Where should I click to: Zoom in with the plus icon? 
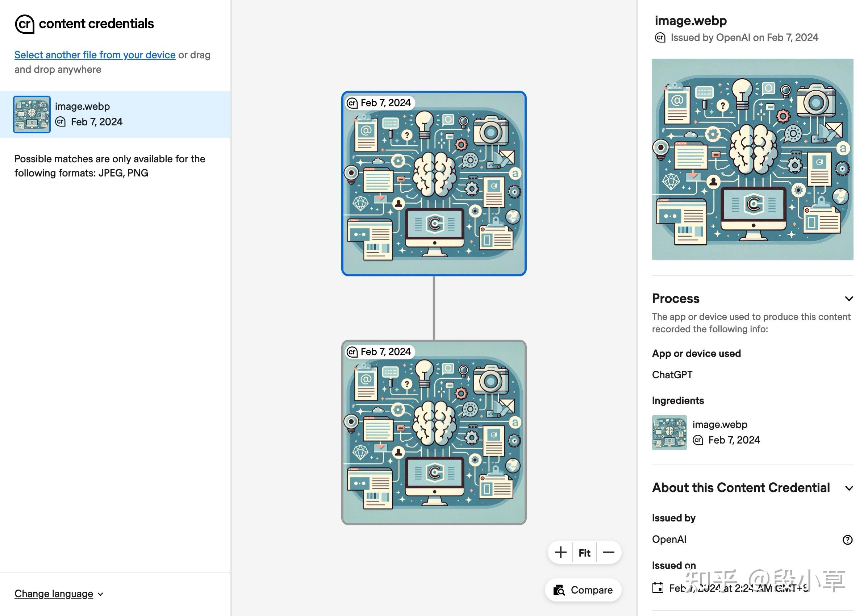coord(560,553)
